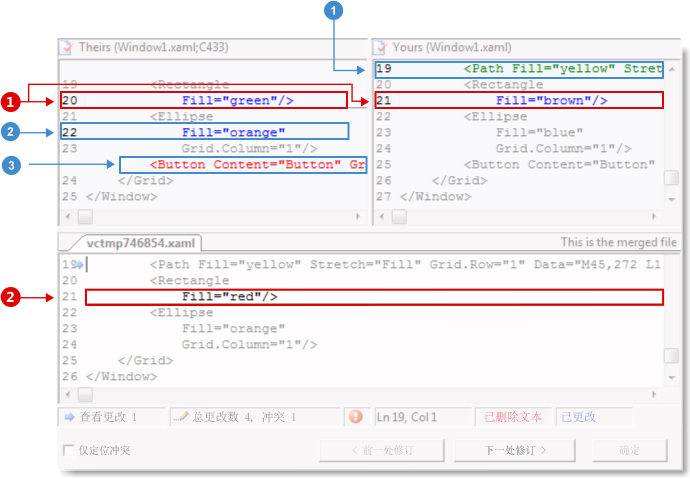The image size is (690, 479).
Task: Select the red Button Content line in Theirs
Action: [243, 165]
